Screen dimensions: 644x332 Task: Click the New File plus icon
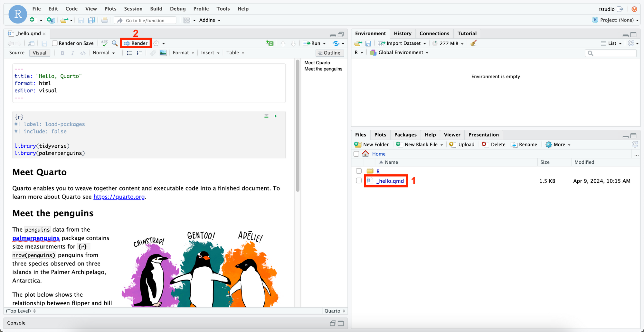tap(32, 20)
